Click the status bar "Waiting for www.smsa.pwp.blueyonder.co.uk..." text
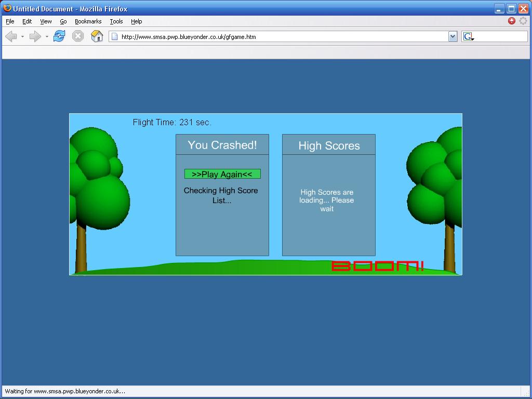This screenshot has width=532, height=399. click(x=65, y=391)
